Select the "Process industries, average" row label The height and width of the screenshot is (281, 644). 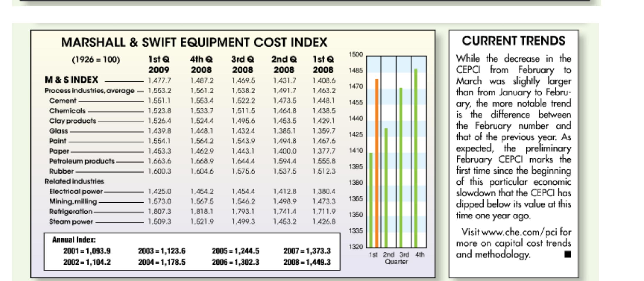click(89, 91)
